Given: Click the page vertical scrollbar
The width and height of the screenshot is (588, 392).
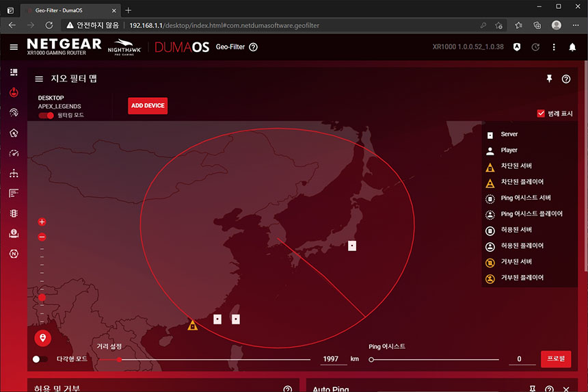Looking at the screenshot, I should point(586,165).
